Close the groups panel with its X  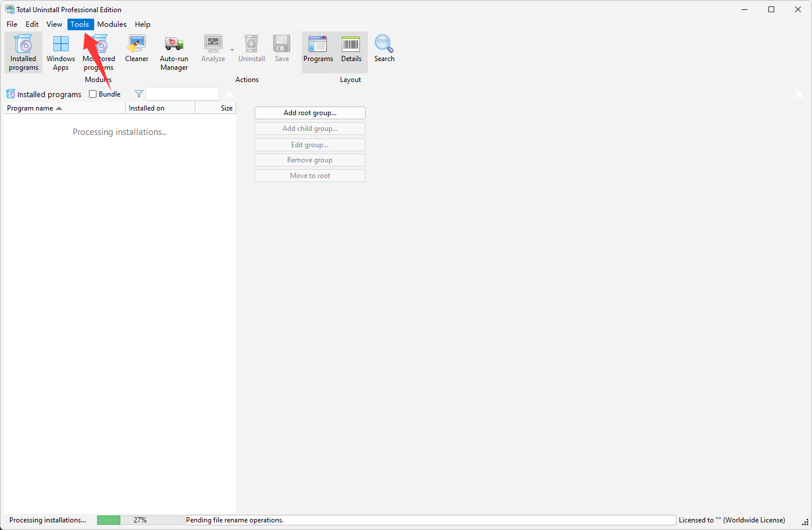(x=800, y=94)
